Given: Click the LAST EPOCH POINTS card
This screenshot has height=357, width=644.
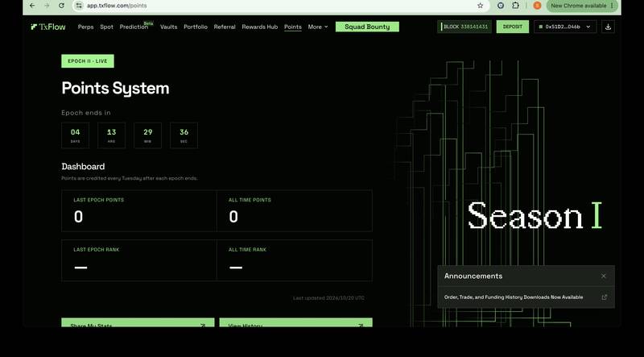Looking at the screenshot, I should 139,211.
